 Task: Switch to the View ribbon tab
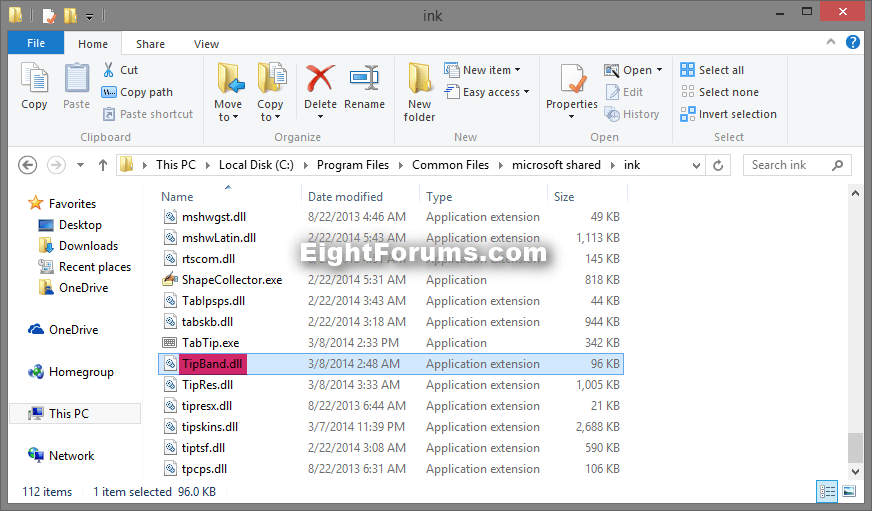coord(206,44)
